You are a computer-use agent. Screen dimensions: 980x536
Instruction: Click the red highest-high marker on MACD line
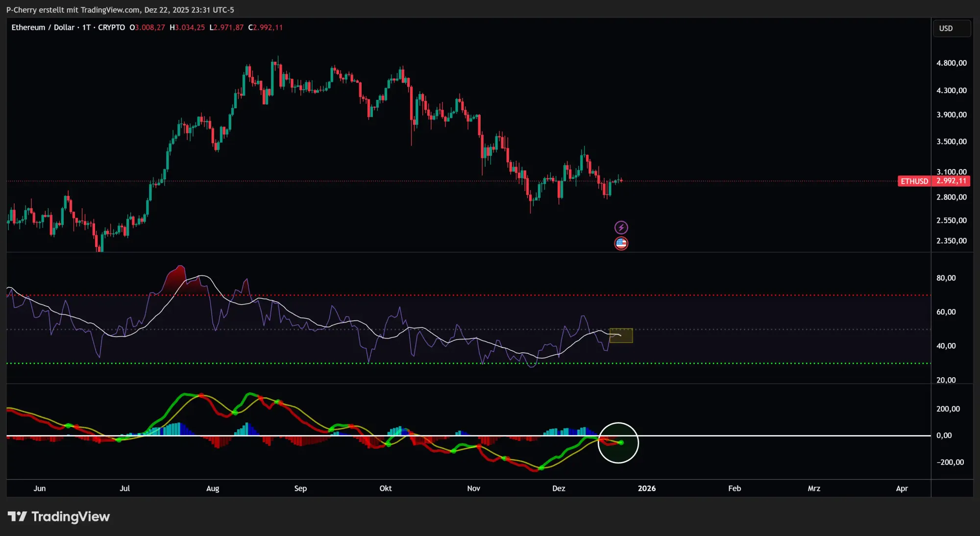202,395
